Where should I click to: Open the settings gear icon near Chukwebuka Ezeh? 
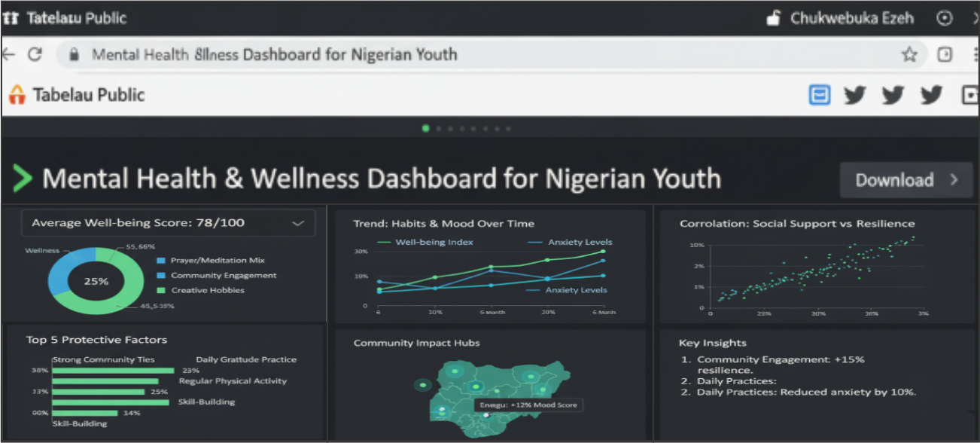945,17
